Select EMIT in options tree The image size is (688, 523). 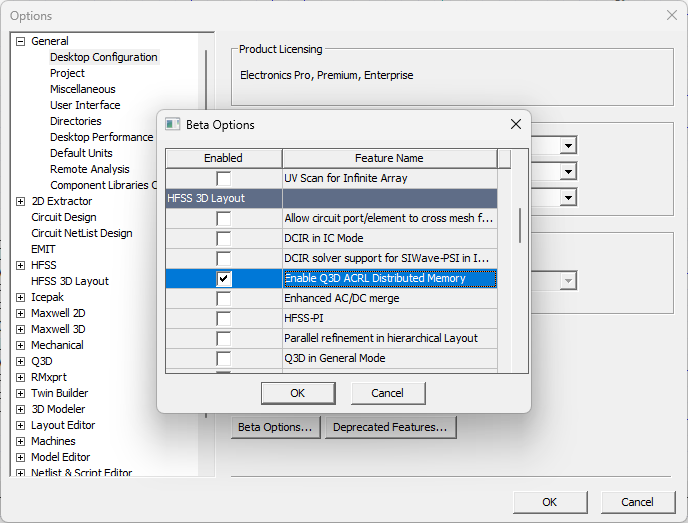[x=43, y=249]
